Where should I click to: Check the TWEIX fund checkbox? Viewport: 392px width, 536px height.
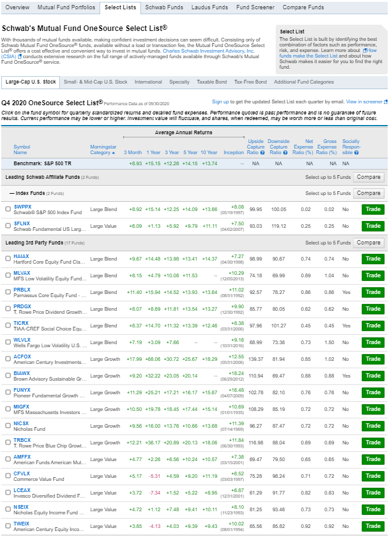point(8,526)
